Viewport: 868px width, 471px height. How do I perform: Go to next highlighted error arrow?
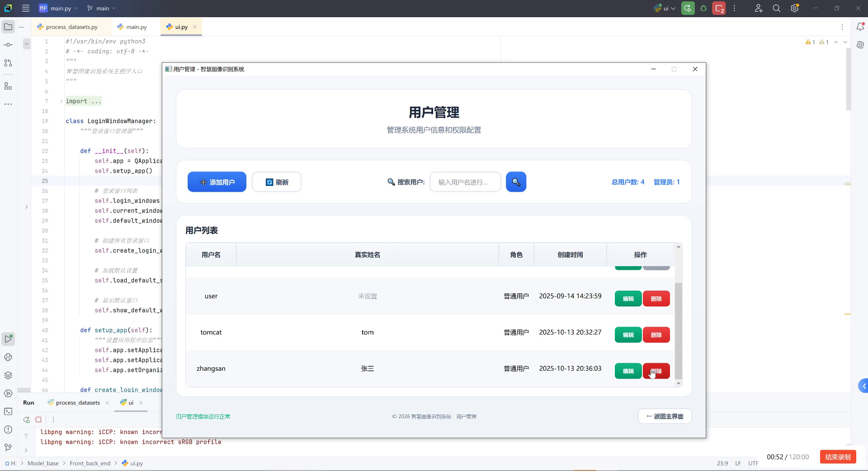coord(845,42)
